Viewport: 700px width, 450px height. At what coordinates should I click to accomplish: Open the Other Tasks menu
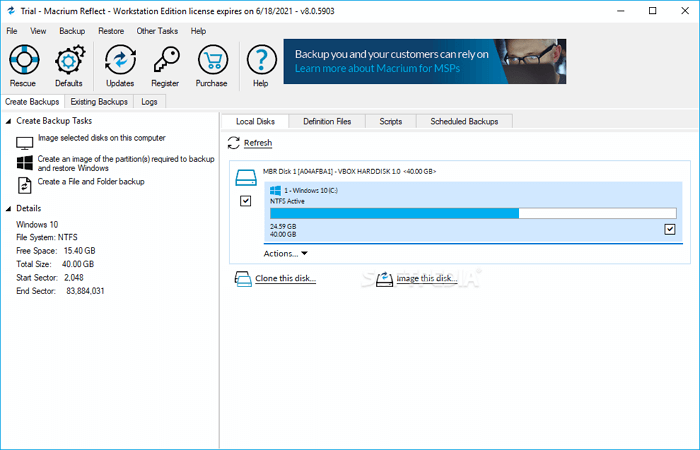(x=157, y=31)
